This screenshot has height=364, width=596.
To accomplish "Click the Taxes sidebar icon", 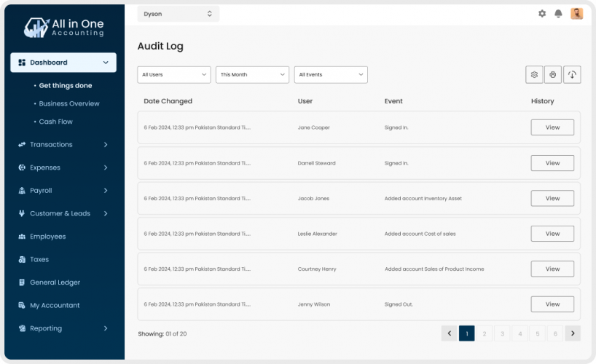I will [x=22, y=259].
